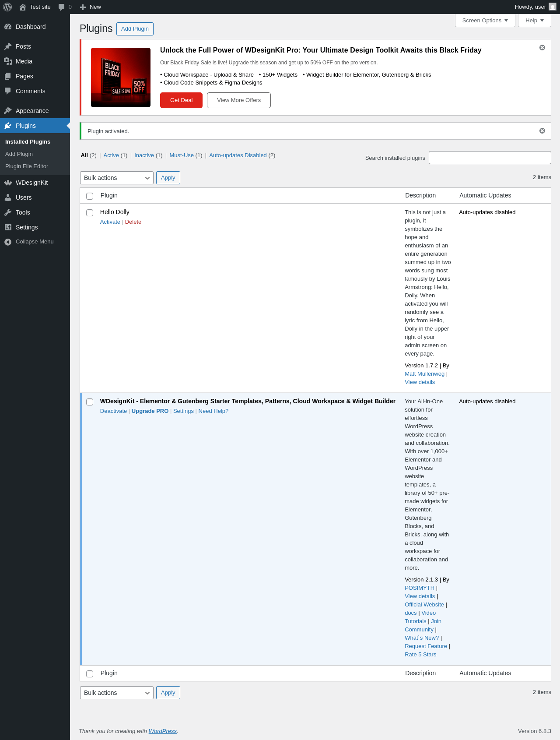Viewport: 560px width, 740px height.
Task: Open the Test site home icon
Action: tap(23, 7)
